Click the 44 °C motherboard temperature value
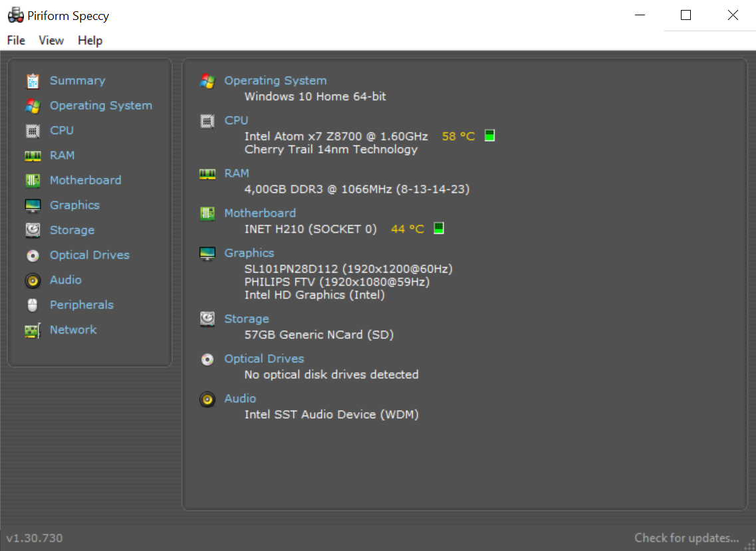 [x=408, y=229]
